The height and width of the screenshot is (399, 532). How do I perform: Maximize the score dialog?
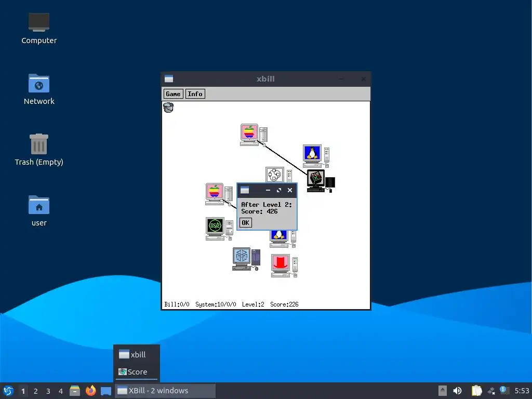(x=279, y=190)
